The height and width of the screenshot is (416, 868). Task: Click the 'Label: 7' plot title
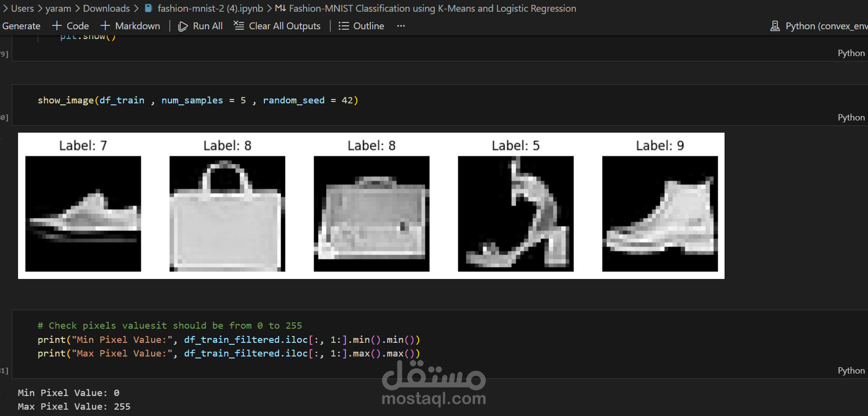click(x=83, y=145)
